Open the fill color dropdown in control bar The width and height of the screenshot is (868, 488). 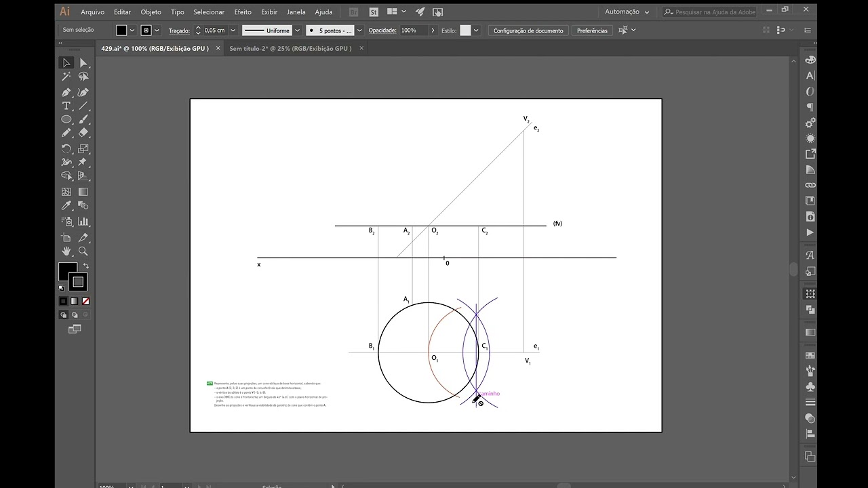tap(132, 30)
